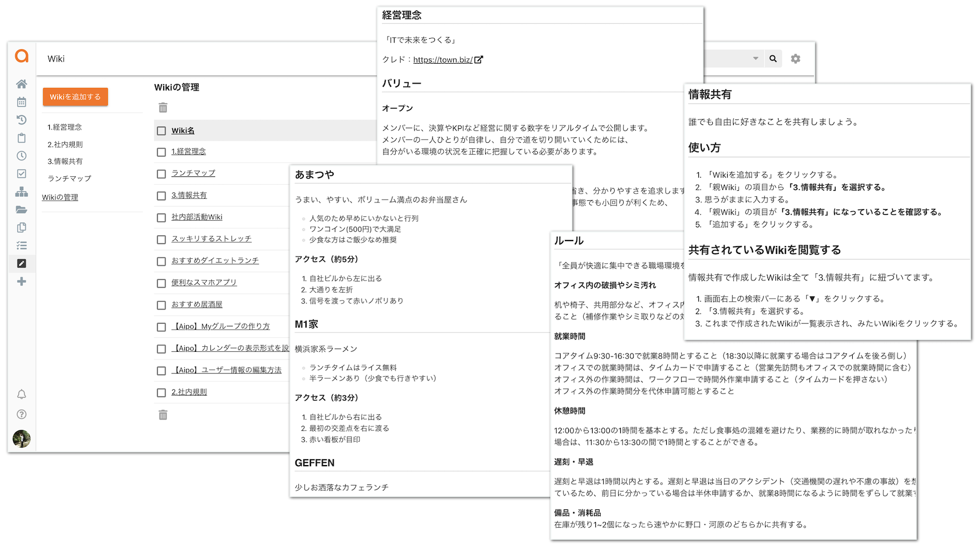Check the box for ユーザー情報の編集方法 row
The image size is (980, 547).
click(x=162, y=371)
